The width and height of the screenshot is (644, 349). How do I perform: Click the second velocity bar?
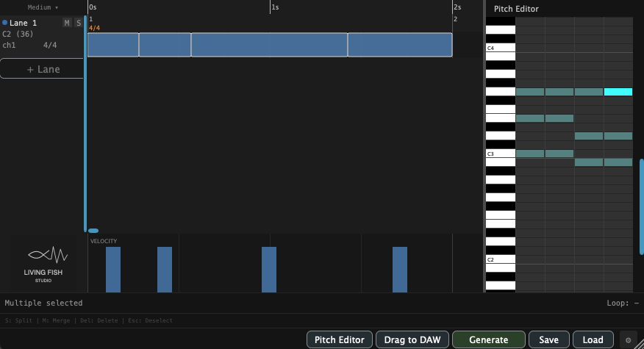click(165, 270)
